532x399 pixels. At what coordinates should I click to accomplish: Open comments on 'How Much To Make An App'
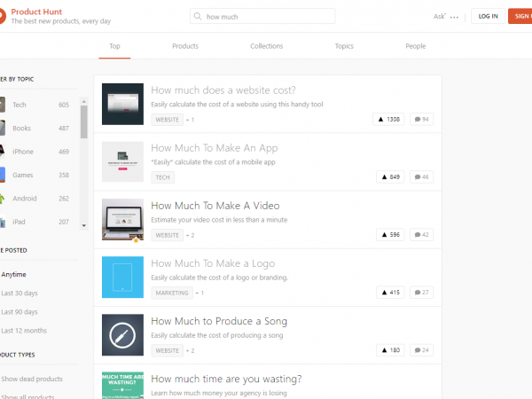coord(421,176)
